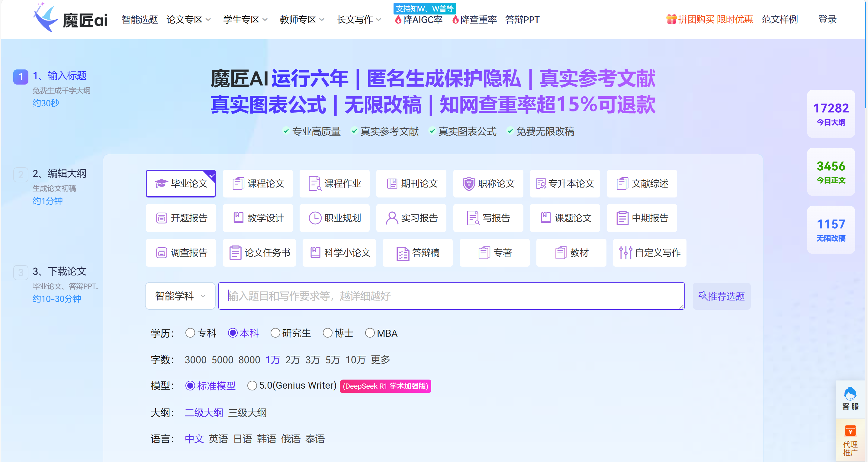Choose the 课程论文 document type
The width and height of the screenshot is (868, 462).
pyautogui.click(x=258, y=184)
